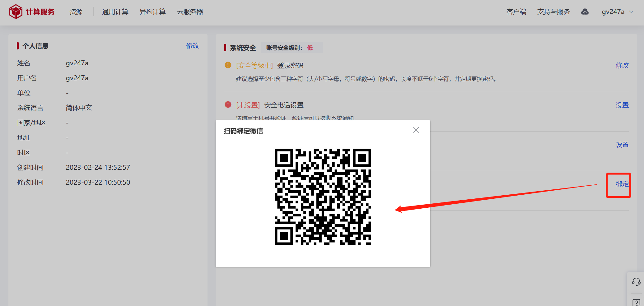The width and height of the screenshot is (644, 306).
Task: Expand the gv247a account dropdown
Action: tap(617, 12)
